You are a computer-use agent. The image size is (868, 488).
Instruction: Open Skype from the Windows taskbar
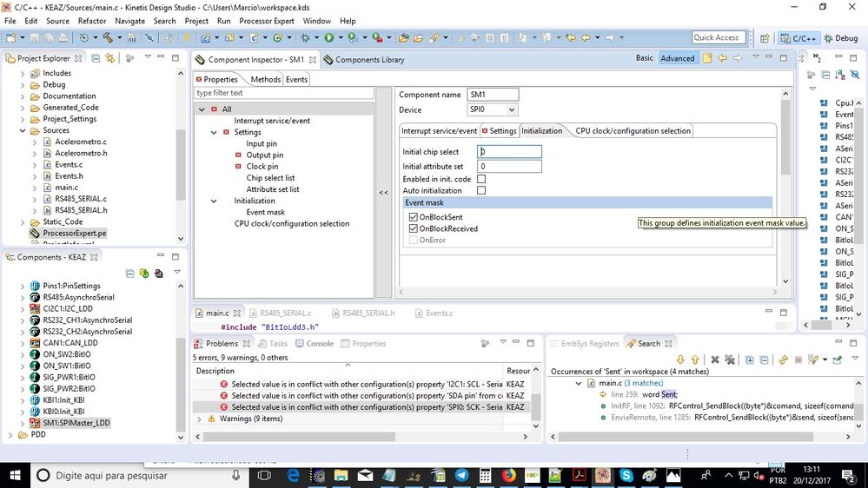pyautogui.click(x=626, y=475)
